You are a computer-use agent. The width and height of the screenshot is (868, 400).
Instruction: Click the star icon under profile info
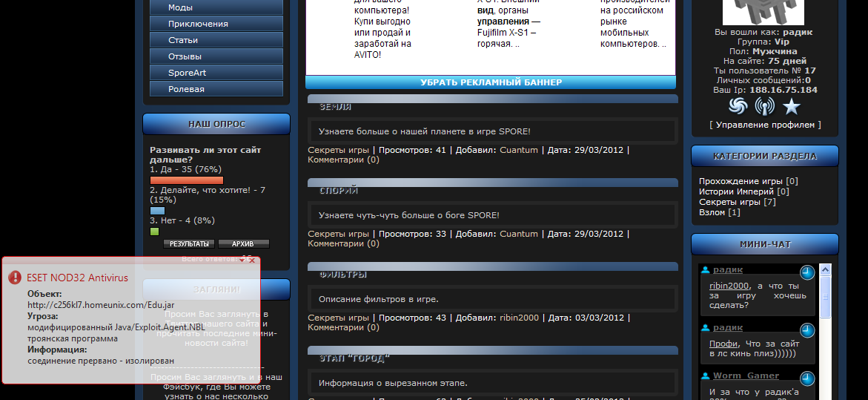792,106
